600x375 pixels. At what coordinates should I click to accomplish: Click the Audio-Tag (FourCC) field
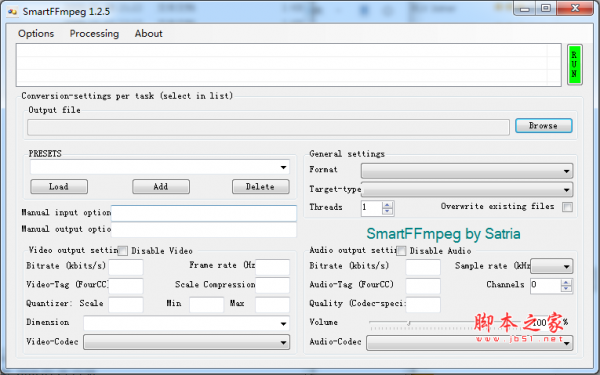coord(423,285)
